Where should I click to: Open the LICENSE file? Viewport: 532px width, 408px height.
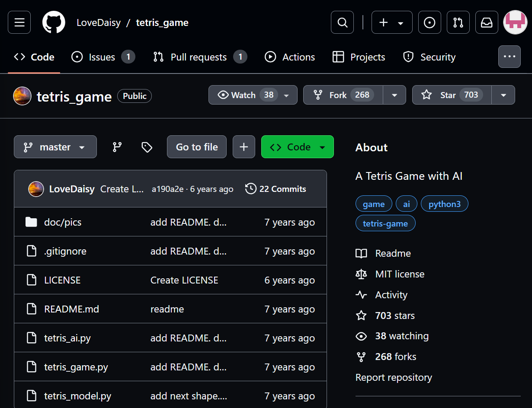point(62,280)
